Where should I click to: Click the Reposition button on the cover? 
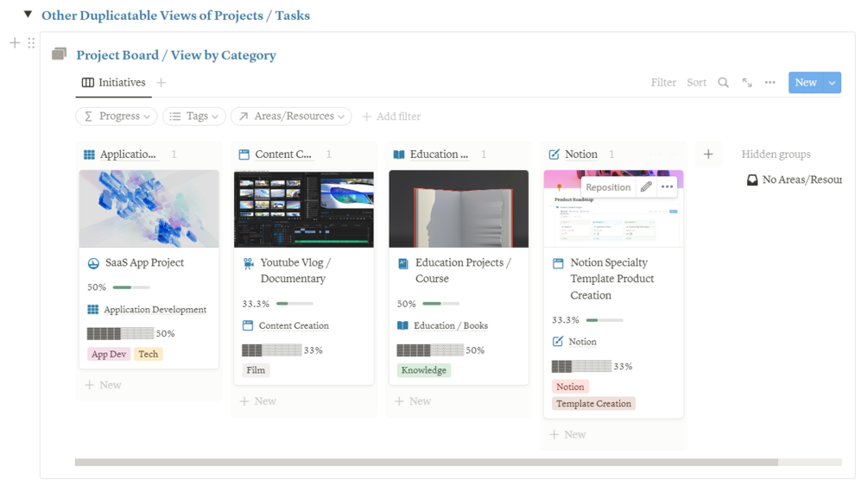608,187
